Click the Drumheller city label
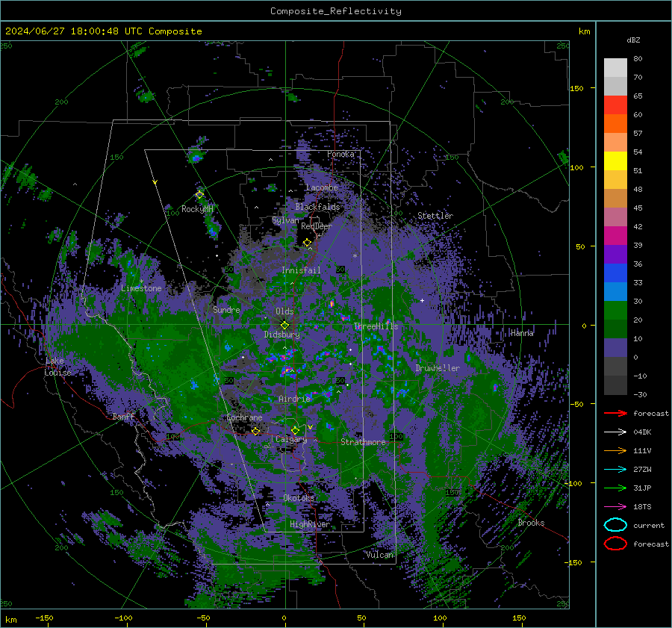Screen dimensions: 672x628 (x=438, y=368)
